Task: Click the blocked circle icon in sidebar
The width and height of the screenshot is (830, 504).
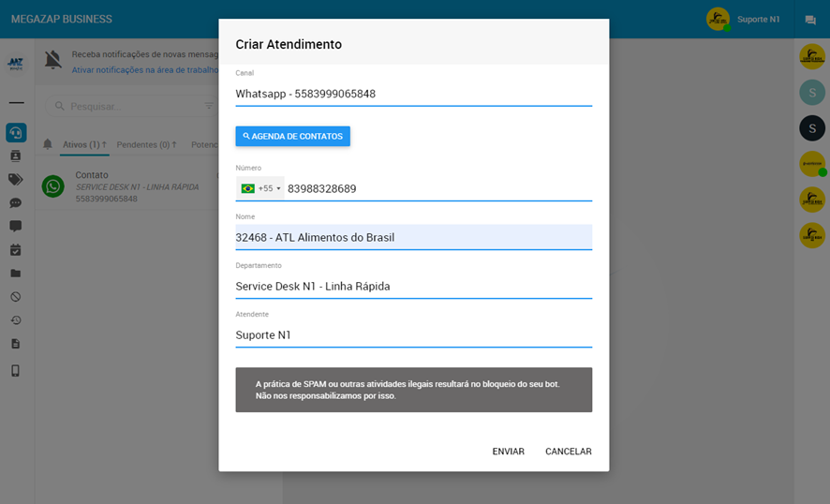Action: pyautogui.click(x=16, y=297)
